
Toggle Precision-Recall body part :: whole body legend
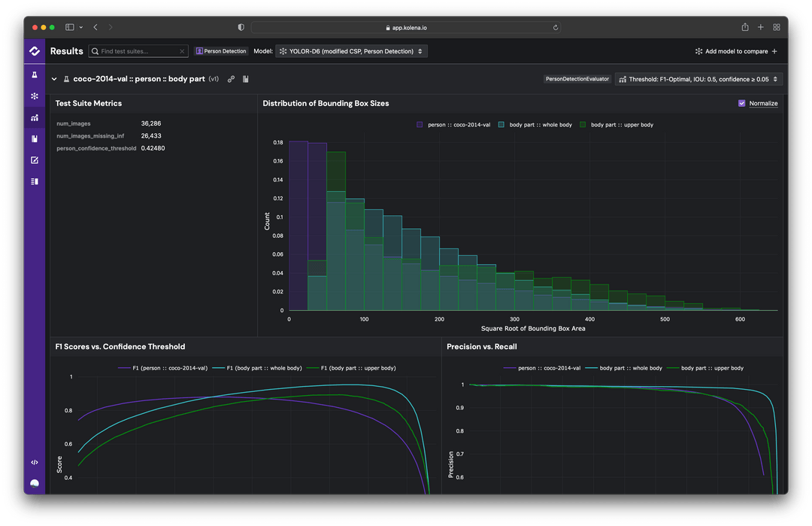pos(623,368)
